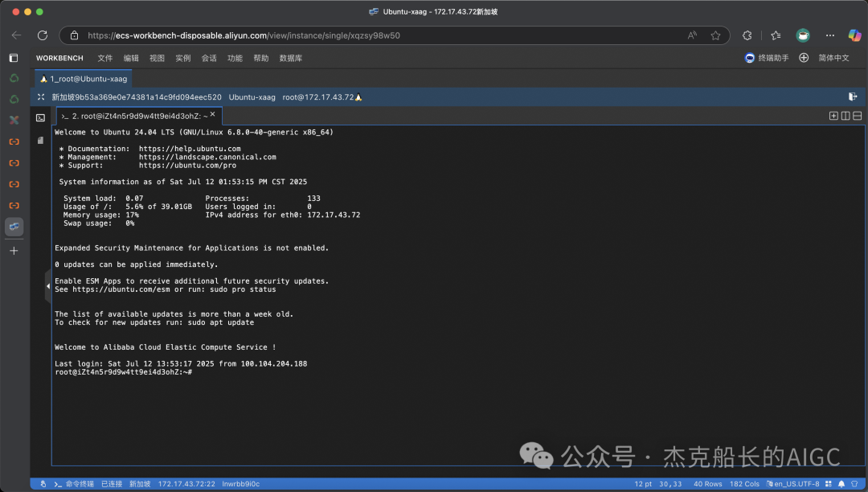Close terminal tab 2. root@iZt4n5r9d9w4tt9ei4d3ohZ

(x=212, y=114)
